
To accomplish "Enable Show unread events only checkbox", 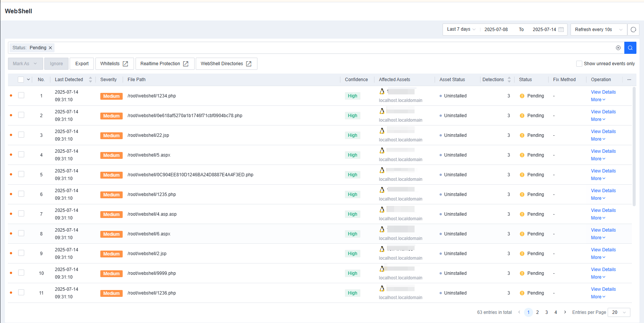I will (x=579, y=64).
